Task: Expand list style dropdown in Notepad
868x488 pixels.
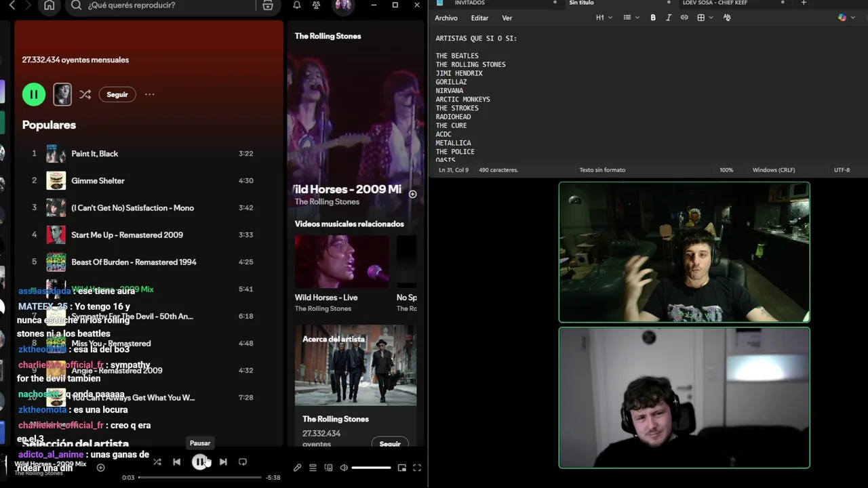Action: click(x=631, y=18)
